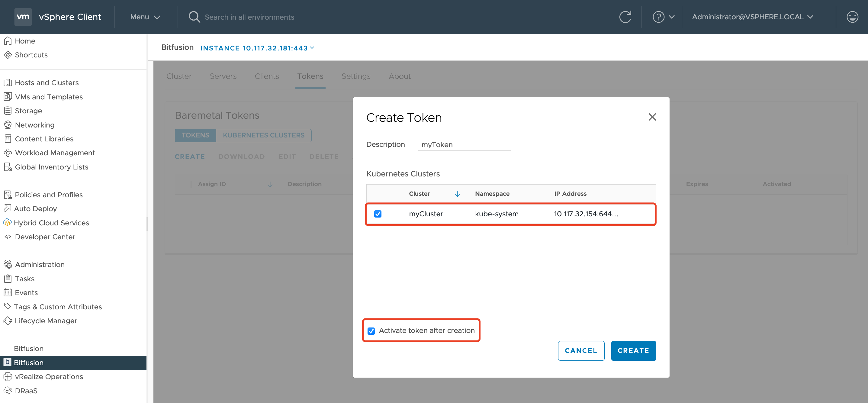
Task: Open the help question mark icon
Action: click(658, 17)
